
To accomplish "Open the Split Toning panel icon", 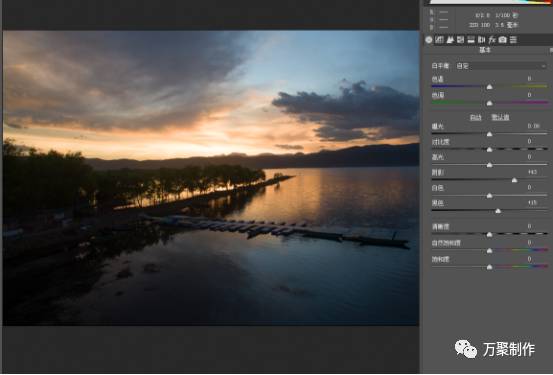I will [471, 40].
